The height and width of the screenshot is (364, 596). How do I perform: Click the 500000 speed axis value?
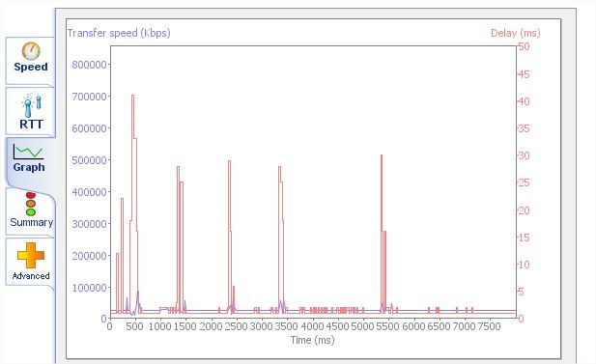89,160
